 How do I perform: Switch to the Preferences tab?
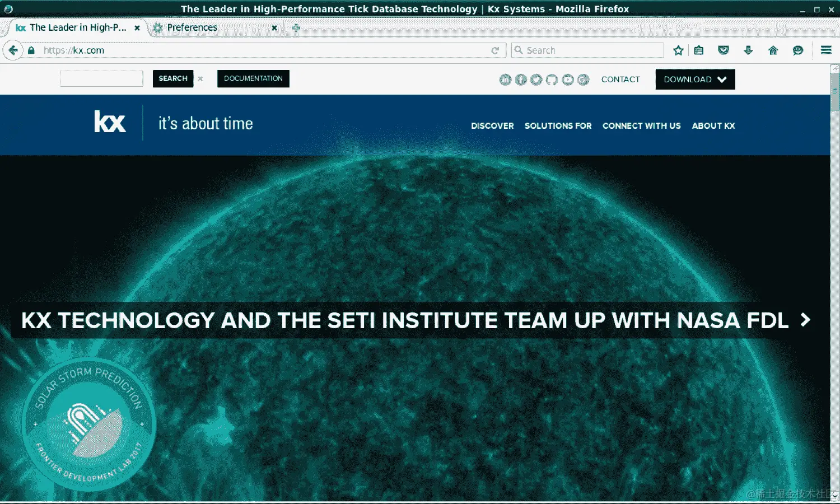214,27
